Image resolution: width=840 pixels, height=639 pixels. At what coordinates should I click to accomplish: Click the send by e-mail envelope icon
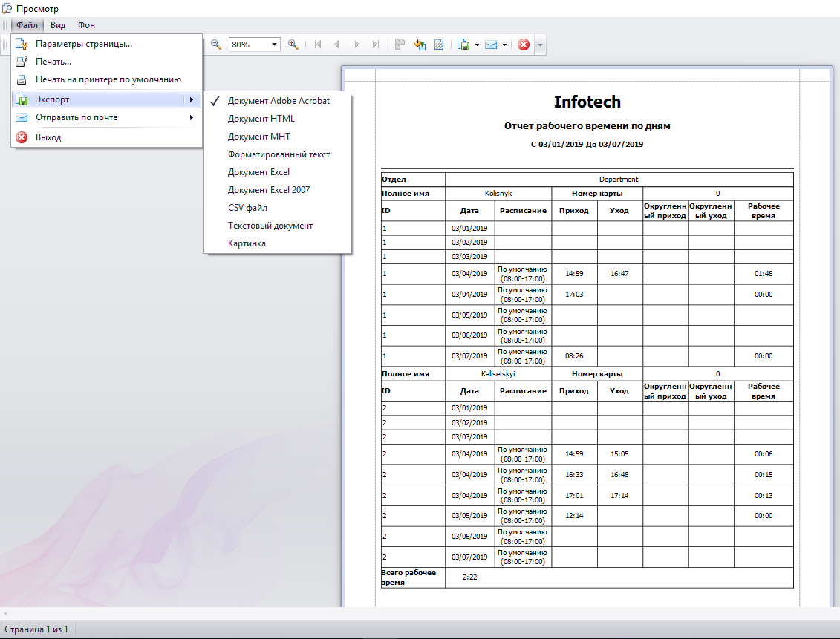[491, 45]
